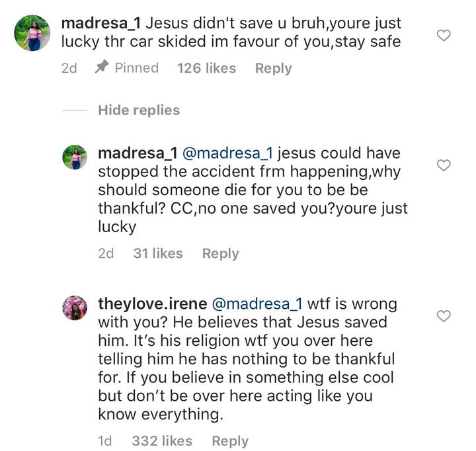Like madresa_1's reply about the accident

click(x=444, y=165)
